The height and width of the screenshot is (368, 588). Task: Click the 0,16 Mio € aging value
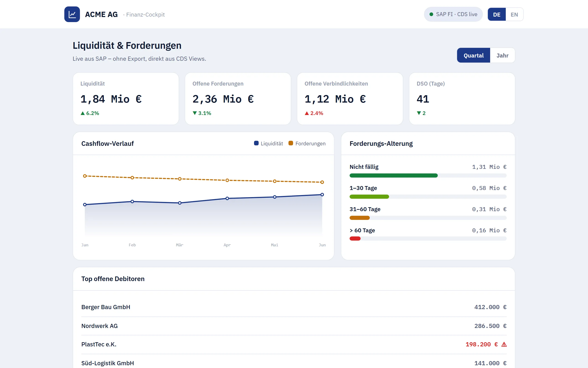coord(489,230)
